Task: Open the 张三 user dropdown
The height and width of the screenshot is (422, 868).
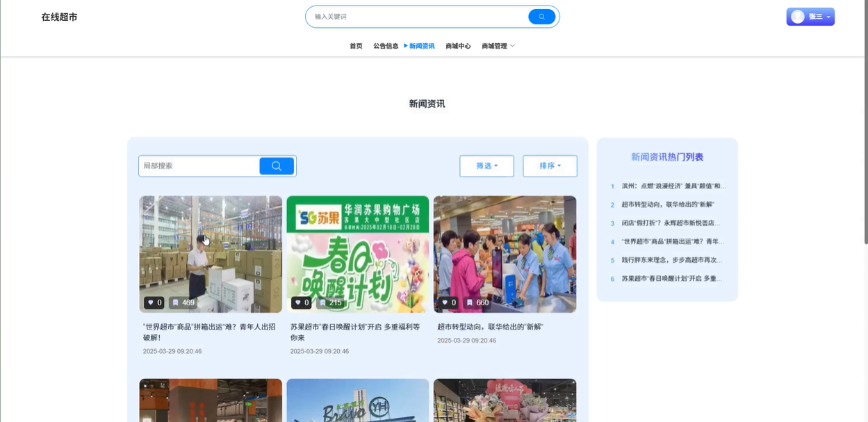Action: click(x=810, y=17)
